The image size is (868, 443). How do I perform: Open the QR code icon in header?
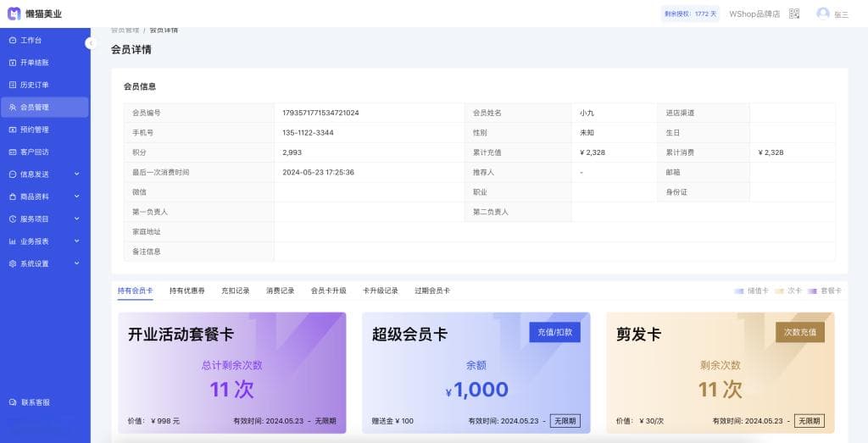[794, 14]
